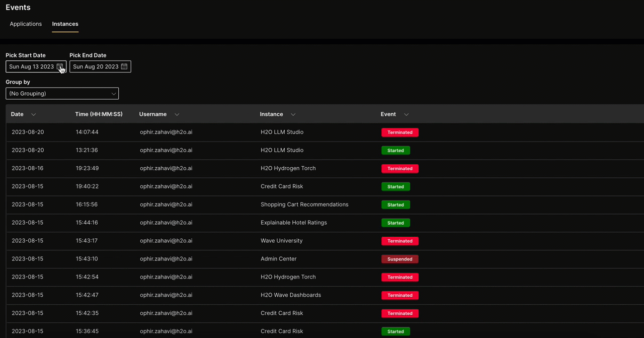Click the Suspended badge for Admin Center
Viewport: 644px width, 338px height.
click(x=399, y=259)
